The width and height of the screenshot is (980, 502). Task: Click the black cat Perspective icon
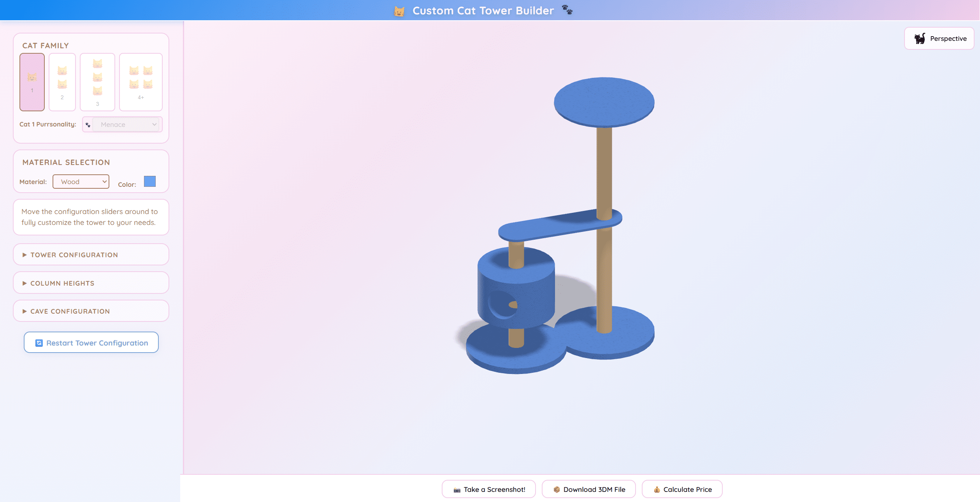[x=920, y=39]
